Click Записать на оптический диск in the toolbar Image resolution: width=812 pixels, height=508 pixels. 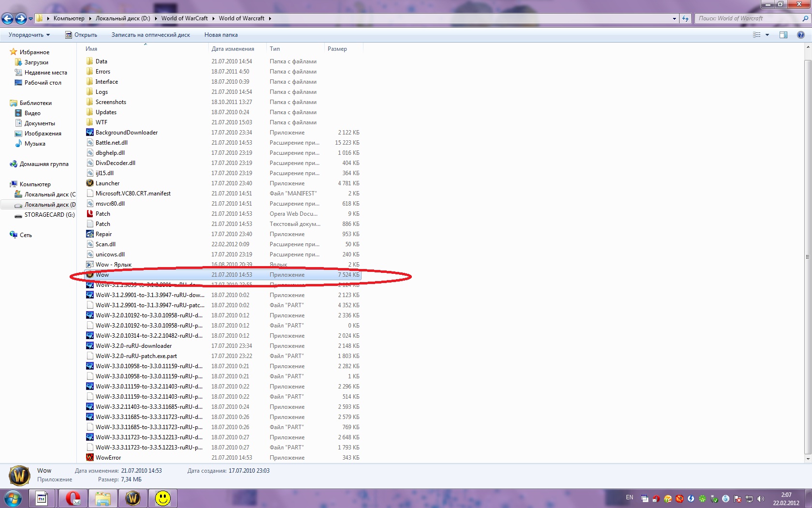[151, 35]
